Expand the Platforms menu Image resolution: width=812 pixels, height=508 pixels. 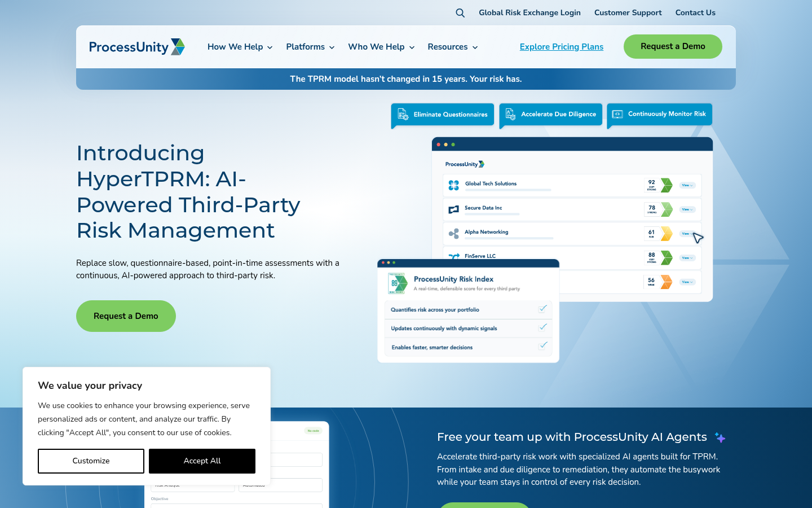pyautogui.click(x=311, y=47)
